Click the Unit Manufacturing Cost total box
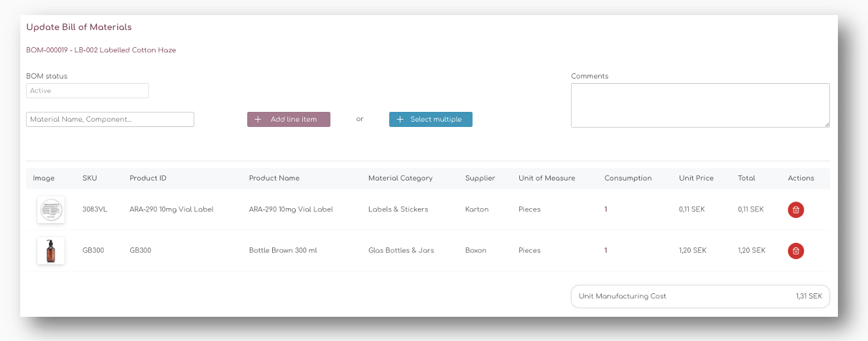The width and height of the screenshot is (868, 341). (x=700, y=296)
